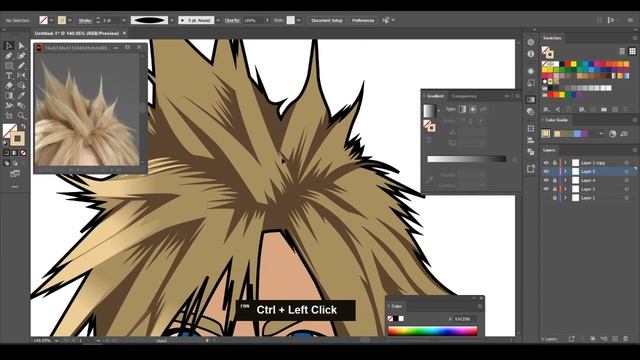Open fill color dropdown in control bar
This screenshot has width=640, height=360.
coord(51,20)
